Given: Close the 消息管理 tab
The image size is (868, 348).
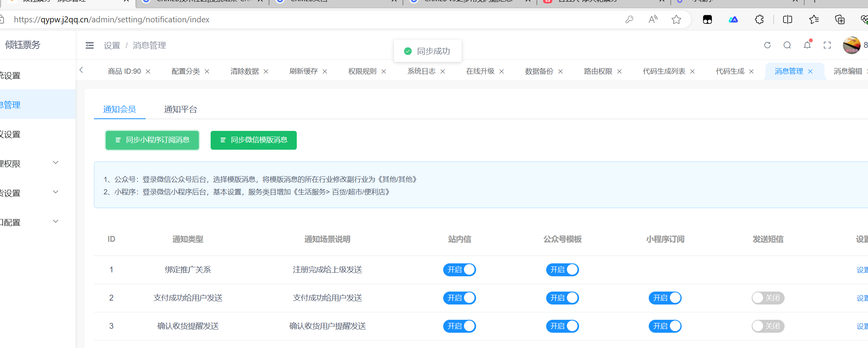Looking at the screenshot, I should tap(810, 71).
